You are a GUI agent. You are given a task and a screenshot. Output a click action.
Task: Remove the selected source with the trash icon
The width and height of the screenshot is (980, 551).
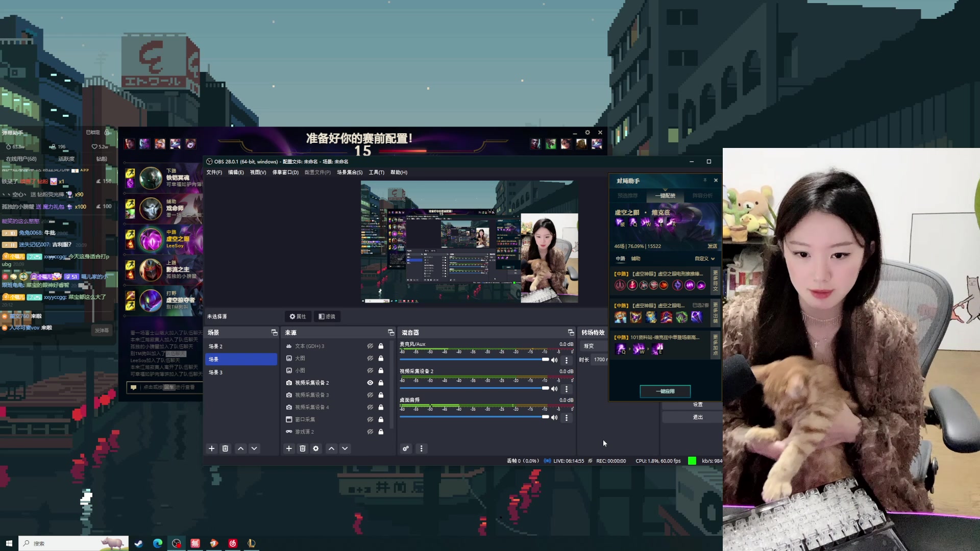(303, 448)
